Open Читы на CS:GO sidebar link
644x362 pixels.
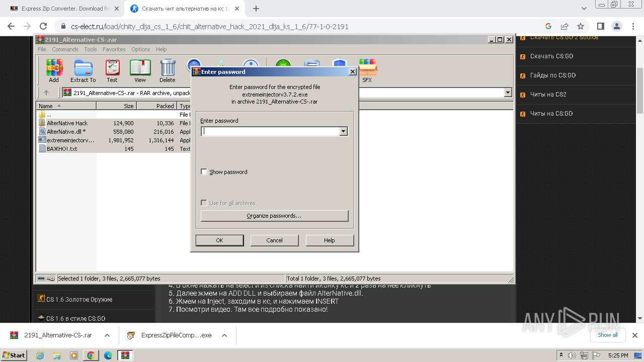pos(551,114)
